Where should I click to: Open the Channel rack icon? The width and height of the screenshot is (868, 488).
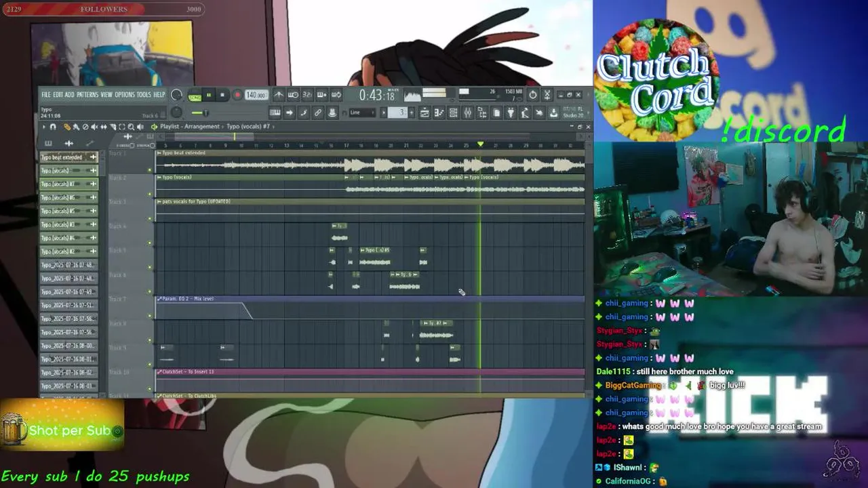[453, 113]
